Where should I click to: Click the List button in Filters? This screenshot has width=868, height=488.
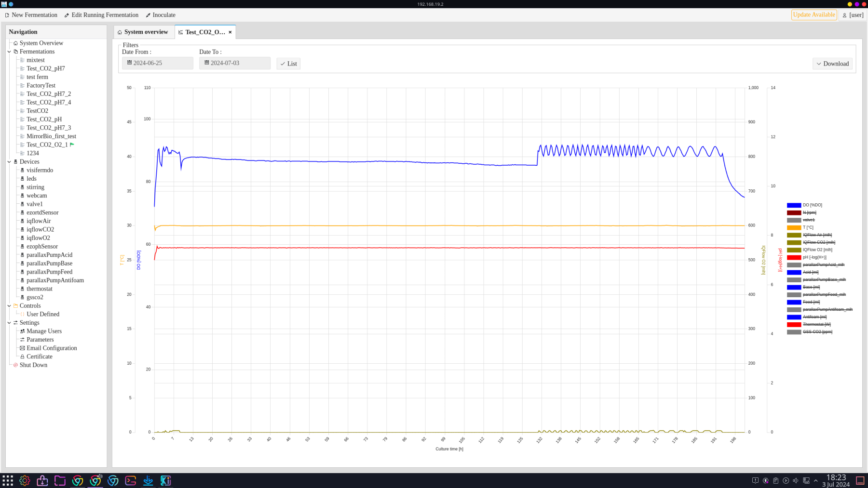click(x=288, y=64)
